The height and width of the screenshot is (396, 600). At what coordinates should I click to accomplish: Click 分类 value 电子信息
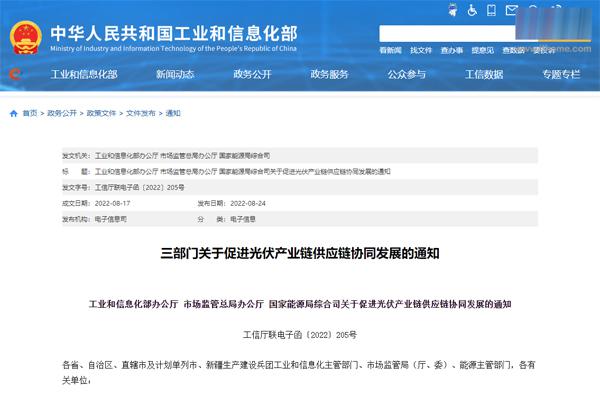pos(243,219)
